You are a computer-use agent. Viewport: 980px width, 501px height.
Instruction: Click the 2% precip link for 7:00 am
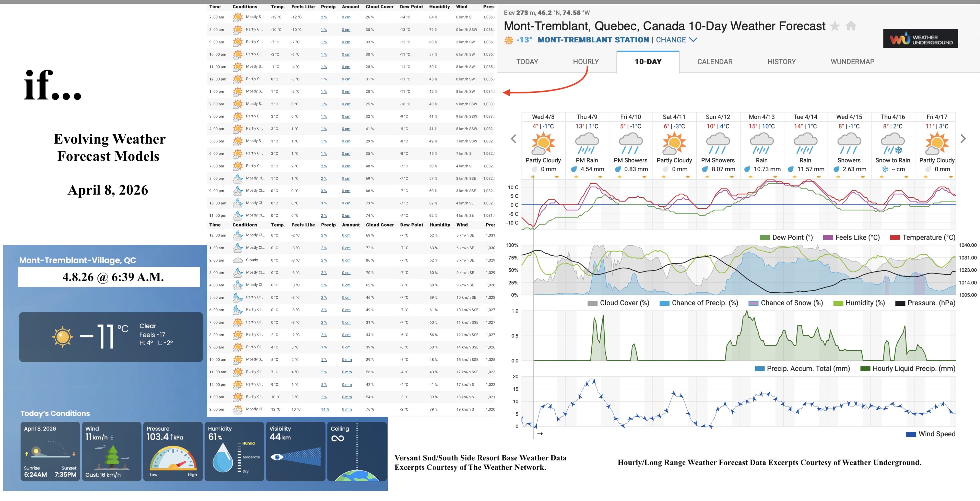coord(324,17)
